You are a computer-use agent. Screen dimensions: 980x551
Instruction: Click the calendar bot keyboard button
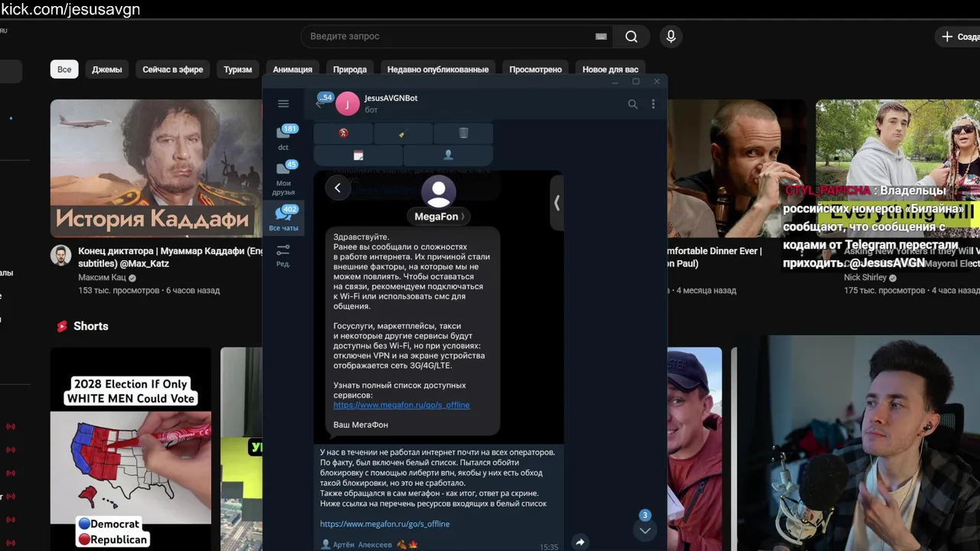[358, 155]
